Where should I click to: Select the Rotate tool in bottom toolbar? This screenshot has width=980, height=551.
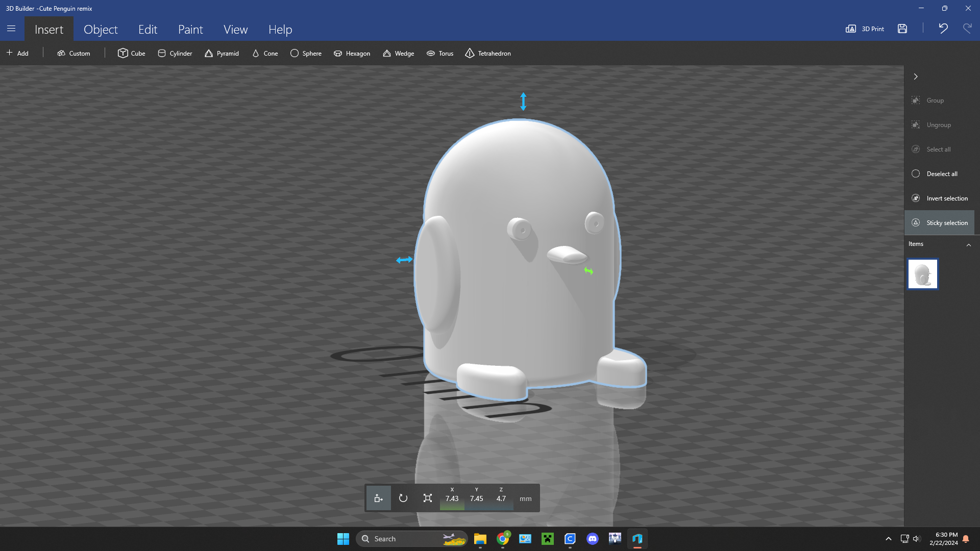pos(403,498)
